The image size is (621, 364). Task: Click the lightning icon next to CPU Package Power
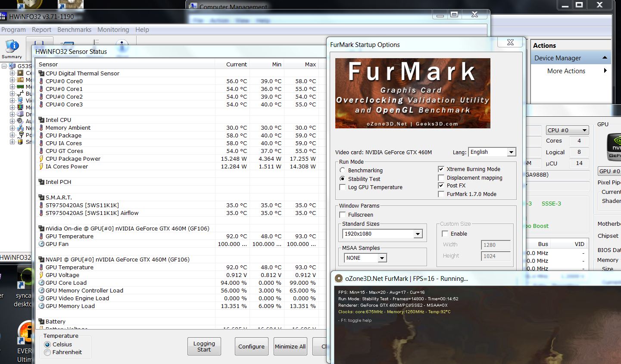click(41, 159)
